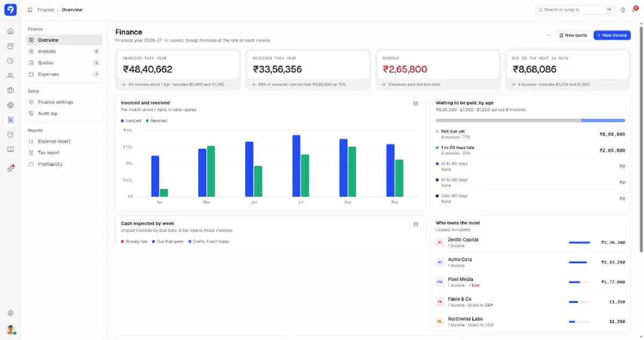The width and height of the screenshot is (644, 340).
Task: Click the green Received bar for May
Action: coord(211,171)
